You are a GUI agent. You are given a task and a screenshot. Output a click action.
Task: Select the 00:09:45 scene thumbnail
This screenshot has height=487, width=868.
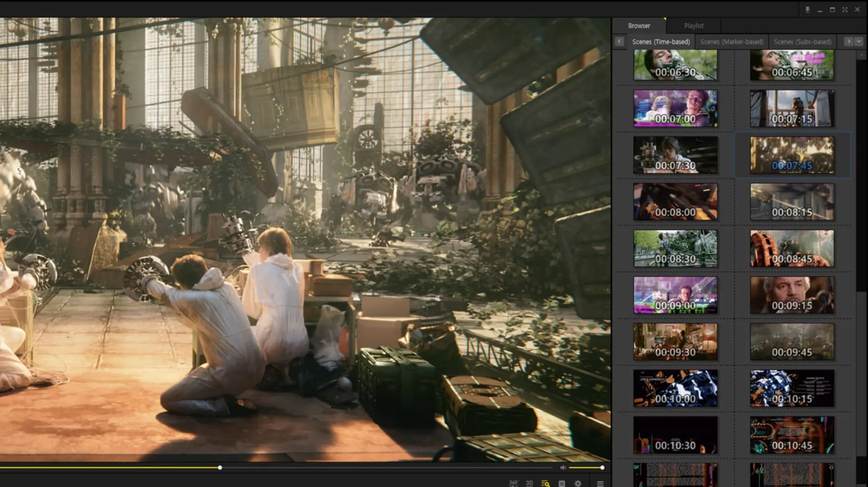pos(792,342)
